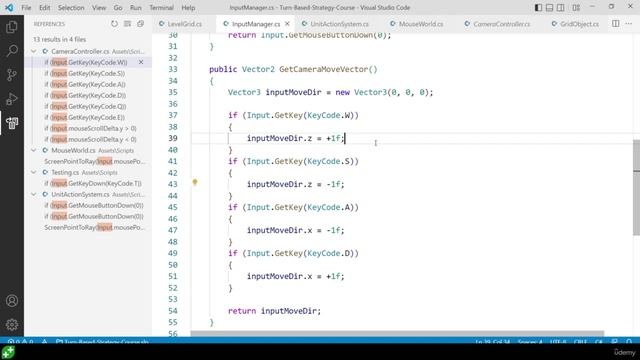The width and height of the screenshot is (640, 360).
Task: Click the VS Code logo in the title bar
Action: coord(9,7)
